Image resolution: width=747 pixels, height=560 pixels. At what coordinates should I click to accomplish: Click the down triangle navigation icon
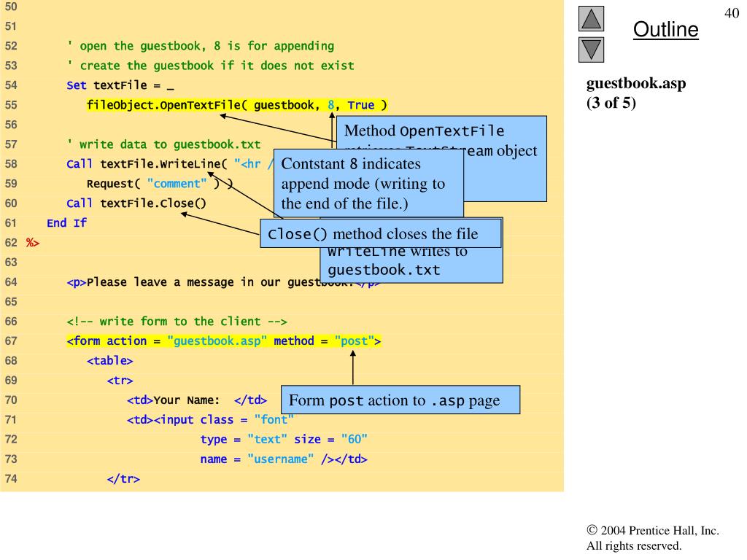pos(591,50)
